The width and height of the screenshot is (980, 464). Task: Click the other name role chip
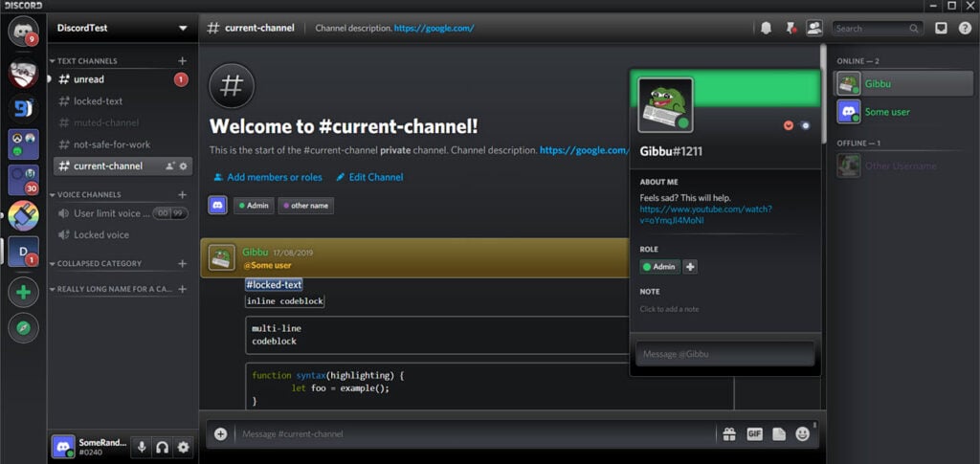(x=305, y=206)
